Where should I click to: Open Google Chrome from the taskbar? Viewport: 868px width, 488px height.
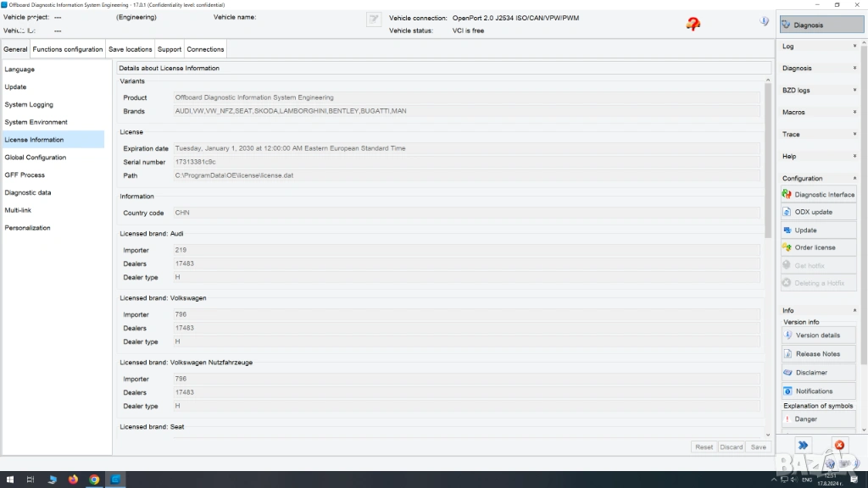[94, 480]
